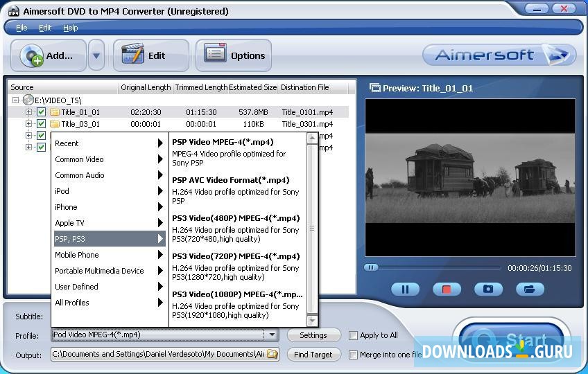The image size is (588, 374).
Task: Take a snapshot with camera icon
Action: [x=488, y=289]
